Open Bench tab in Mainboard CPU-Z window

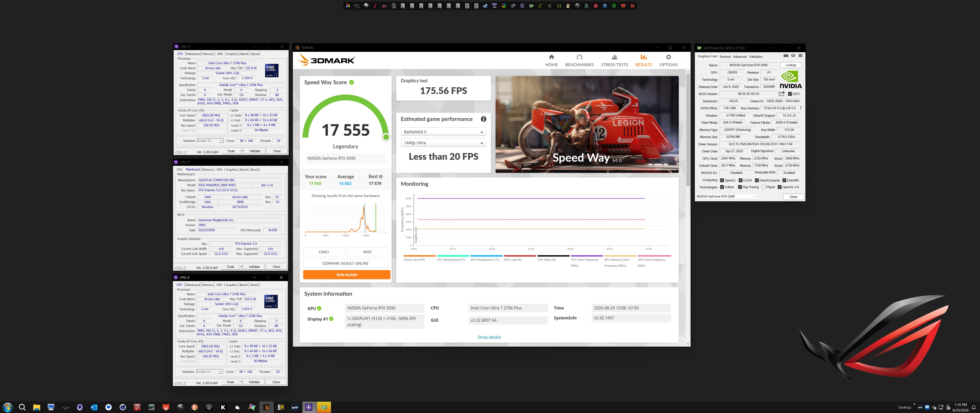(244, 169)
